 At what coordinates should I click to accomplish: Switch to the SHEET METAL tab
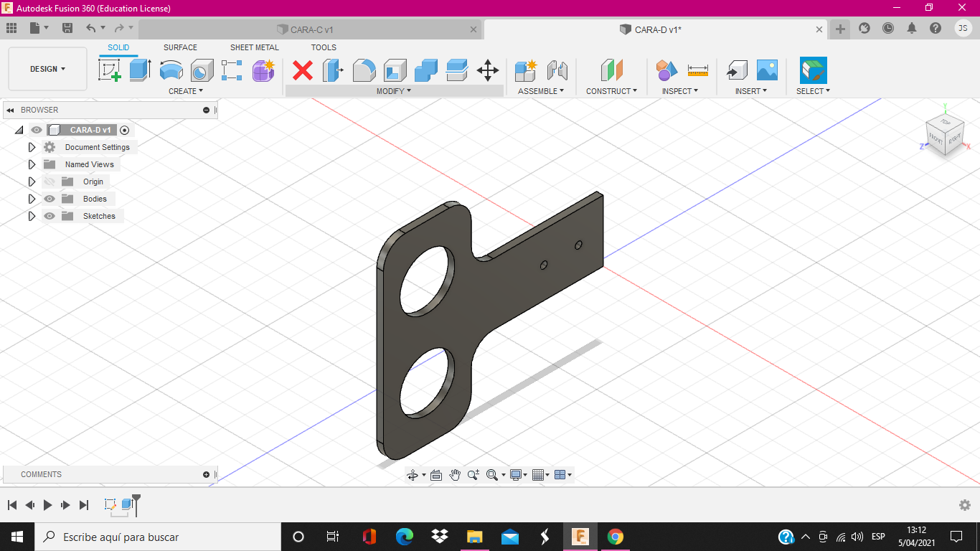pyautogui.click(x=255, y=47)
